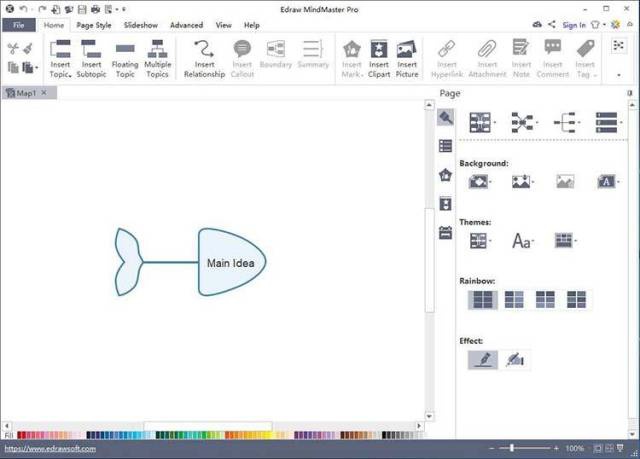Open the Advanced tab
The height and width of the screenshot is (459, 640).
pos(187,25)
